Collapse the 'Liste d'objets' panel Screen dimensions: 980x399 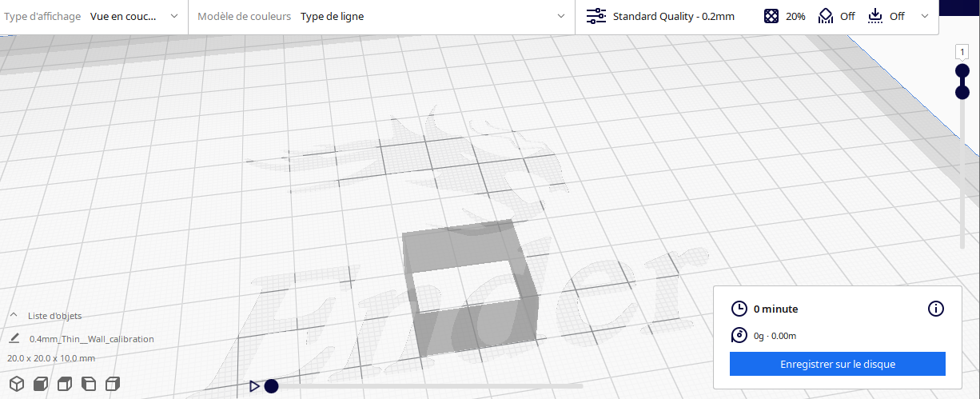(x=14, y=316)
